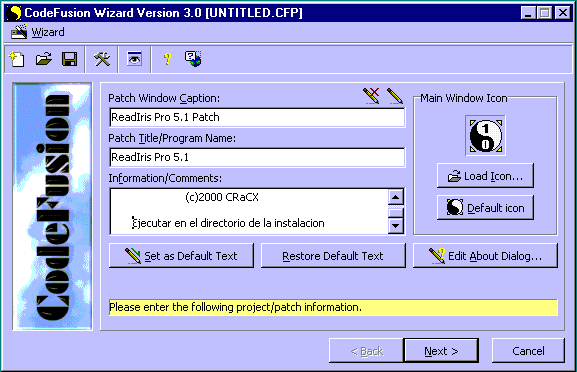Image resolution: width=577 pixels, height=372 pixels.
Task: Click the plain pencil icon above caption field
Action: pos(395,96)
